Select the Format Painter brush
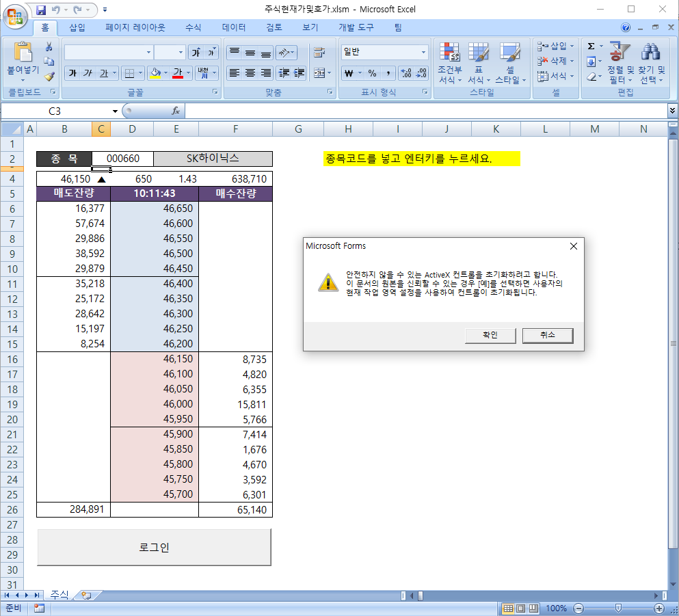The height and width of the screenshot is (616, 679). pos(49,76)
